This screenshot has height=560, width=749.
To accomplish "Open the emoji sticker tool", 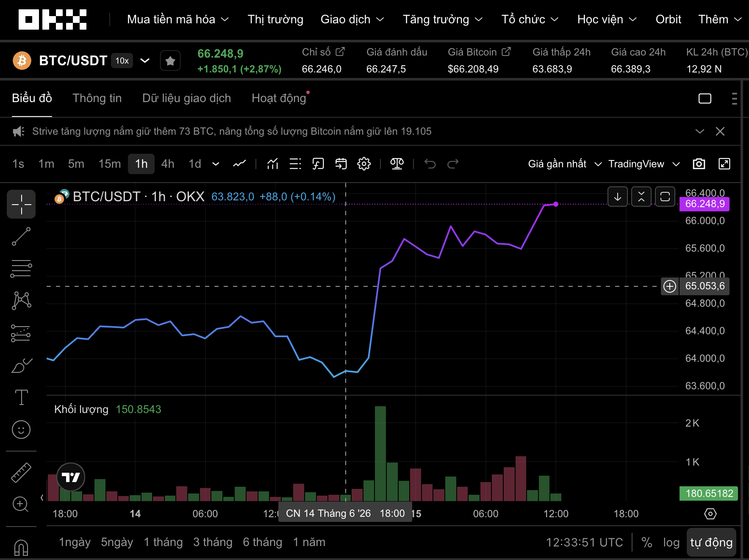I will point(21,430).
